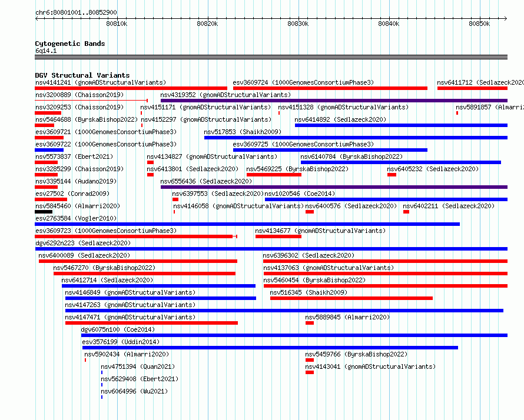Click the esv3609721 1000GenomesConsortiumPhase3 label
Screen dimensions: 524x420
coord(106,132)
